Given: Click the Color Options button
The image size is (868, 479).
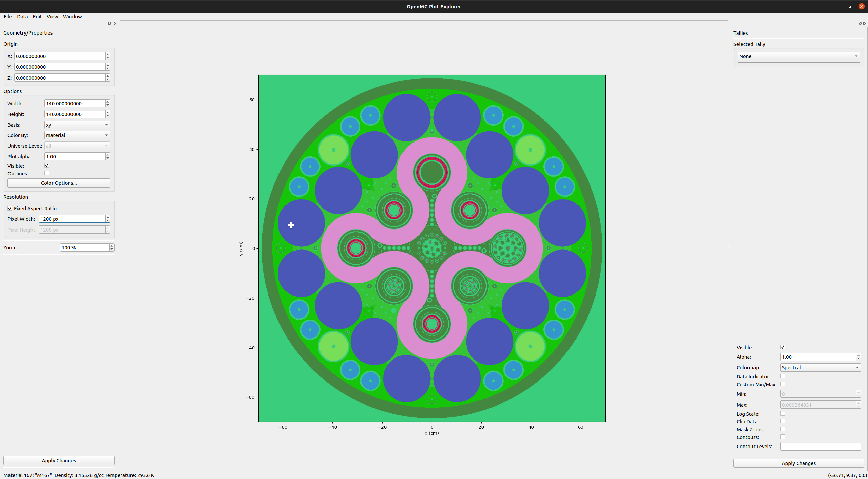Looking at the screenshot, I should tap(59, 183).
